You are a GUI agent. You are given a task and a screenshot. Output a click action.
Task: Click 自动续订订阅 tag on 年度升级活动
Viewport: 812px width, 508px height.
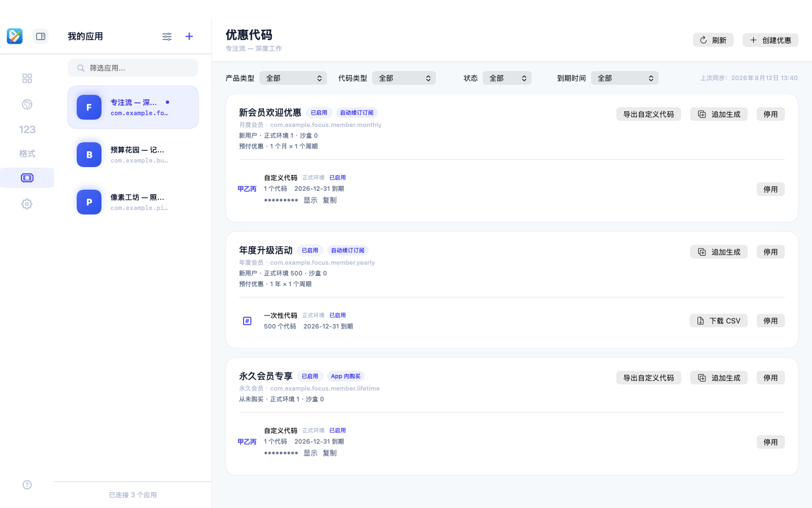(x=348, y=250)
